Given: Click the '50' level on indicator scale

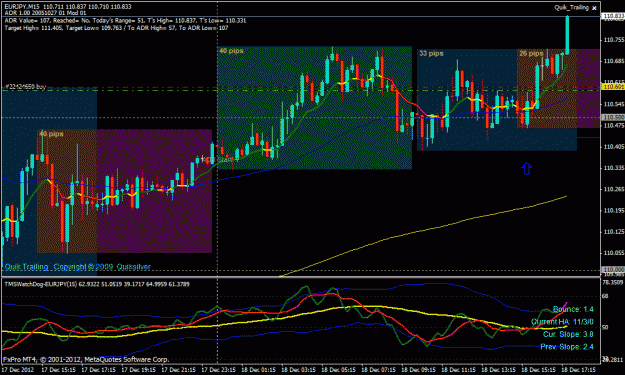Looking at the screenshot, I should tap(605, 327).
